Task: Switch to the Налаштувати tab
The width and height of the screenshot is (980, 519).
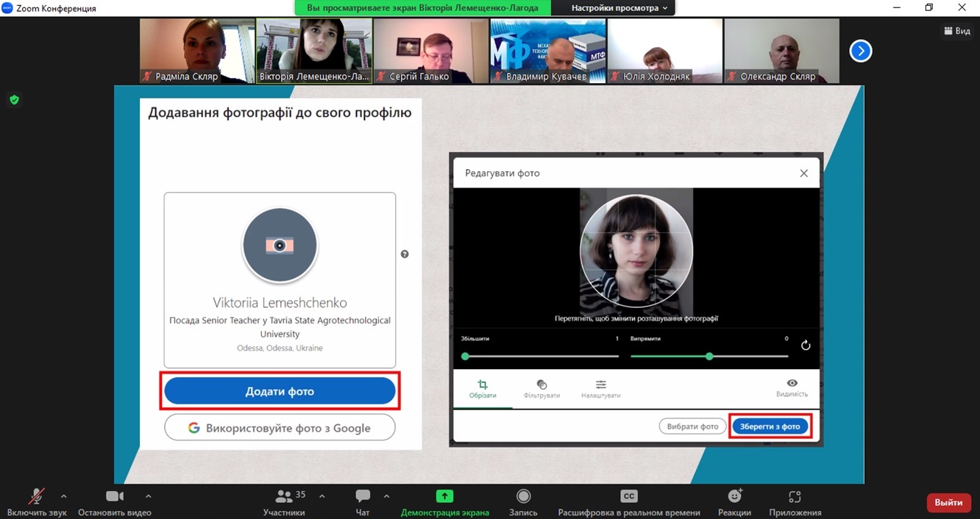Action: click(x=600, y=389)
